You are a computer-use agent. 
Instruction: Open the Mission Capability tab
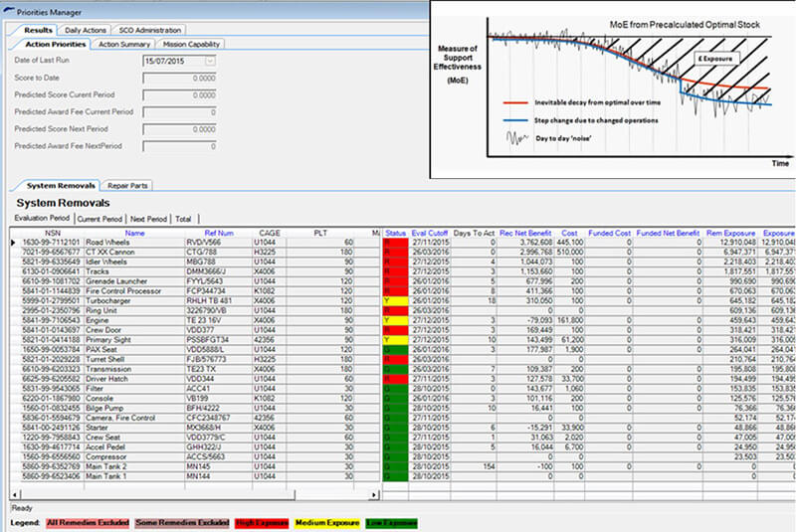click(191, 44)
